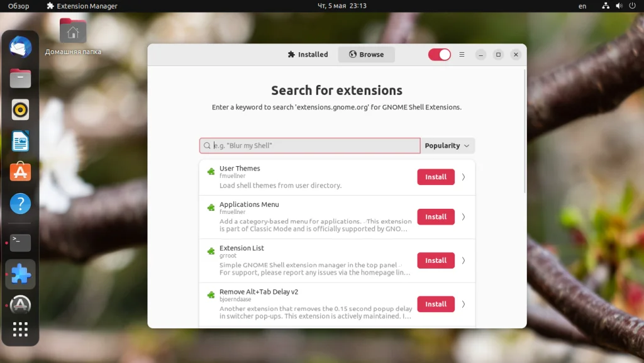Click the Extension Manager puzzle dock icon

click(x=20, y=274)
